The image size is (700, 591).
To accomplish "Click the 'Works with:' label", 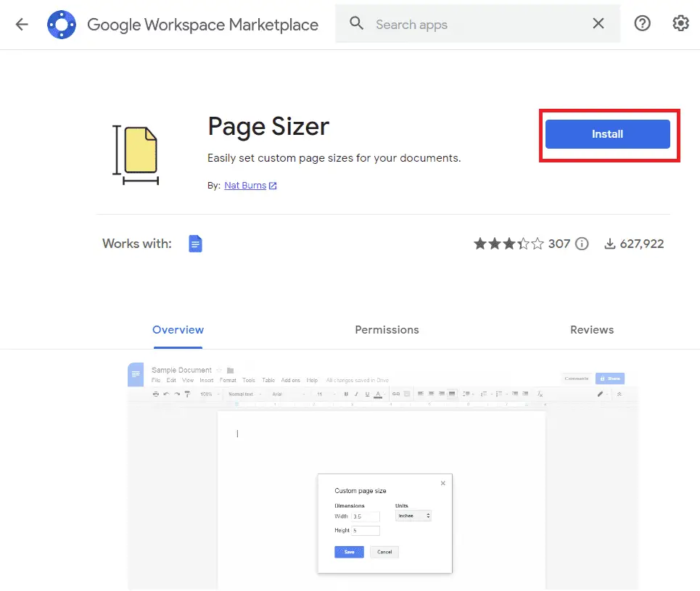I will (136, 244).
